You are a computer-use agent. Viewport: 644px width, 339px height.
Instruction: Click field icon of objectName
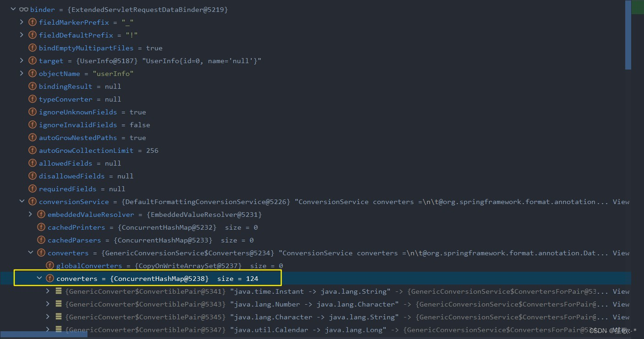32,73
